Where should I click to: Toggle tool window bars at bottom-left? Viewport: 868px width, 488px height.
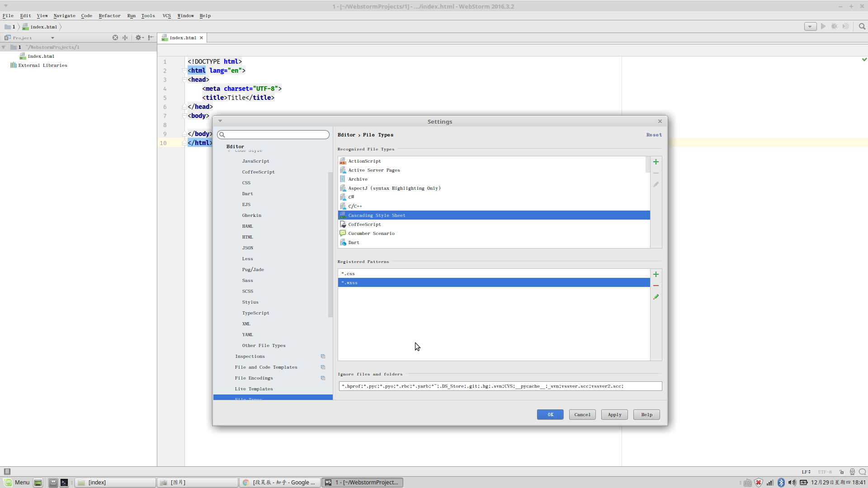click(7, 472)
